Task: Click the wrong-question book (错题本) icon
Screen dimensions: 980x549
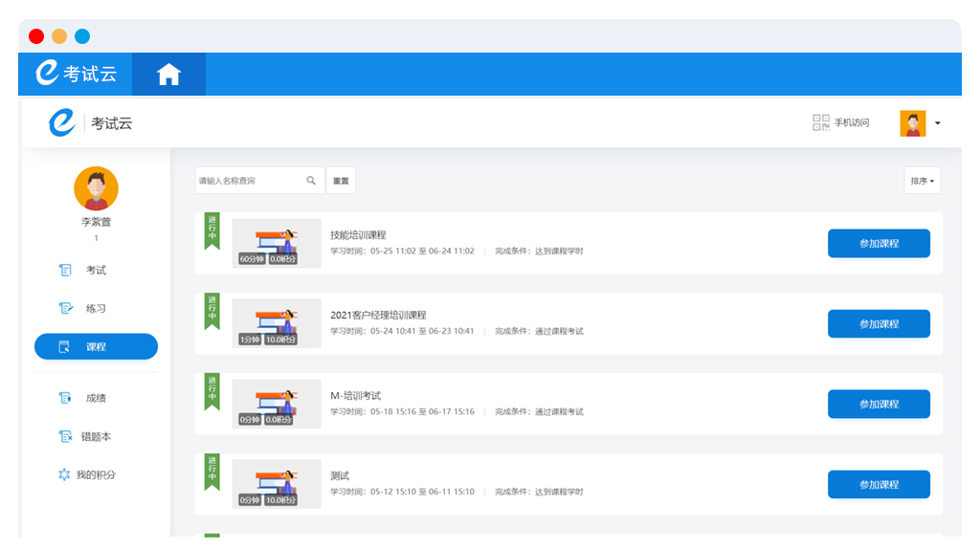Action: (x=65, y=436)
